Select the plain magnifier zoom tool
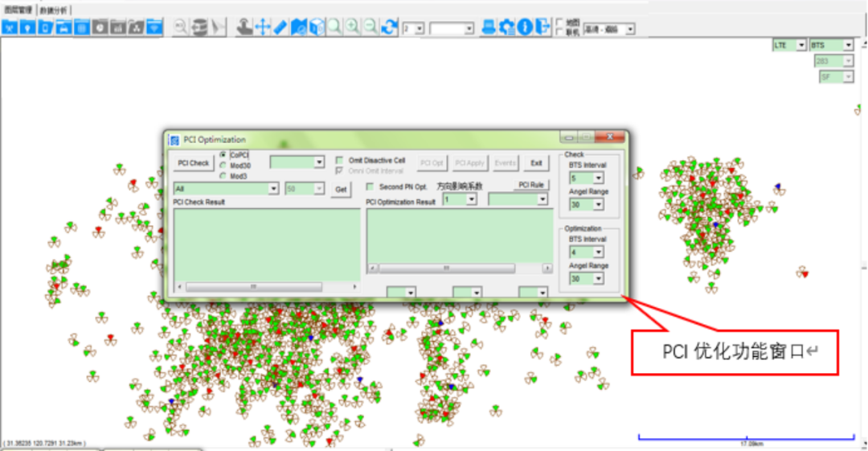 334,27
